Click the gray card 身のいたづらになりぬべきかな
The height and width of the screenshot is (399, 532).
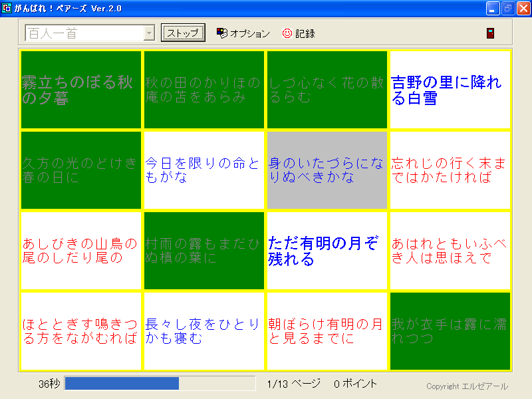coord(327,170)
